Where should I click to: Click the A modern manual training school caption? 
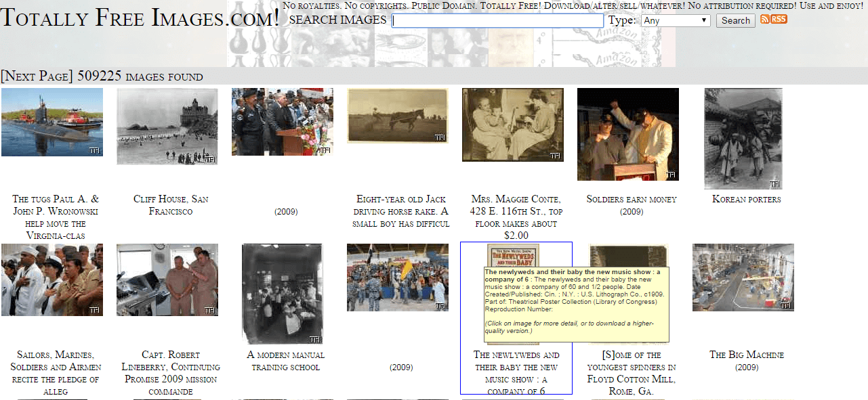tap(285, 361)
